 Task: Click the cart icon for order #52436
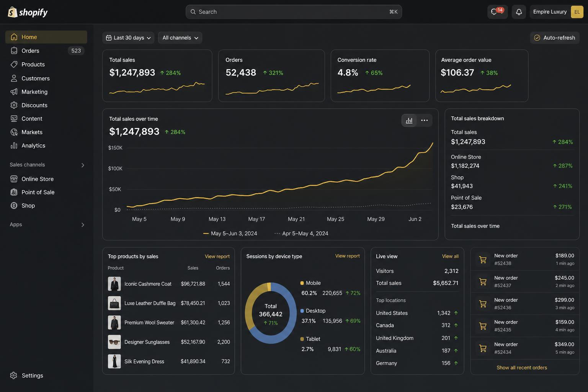click(483, 304)
